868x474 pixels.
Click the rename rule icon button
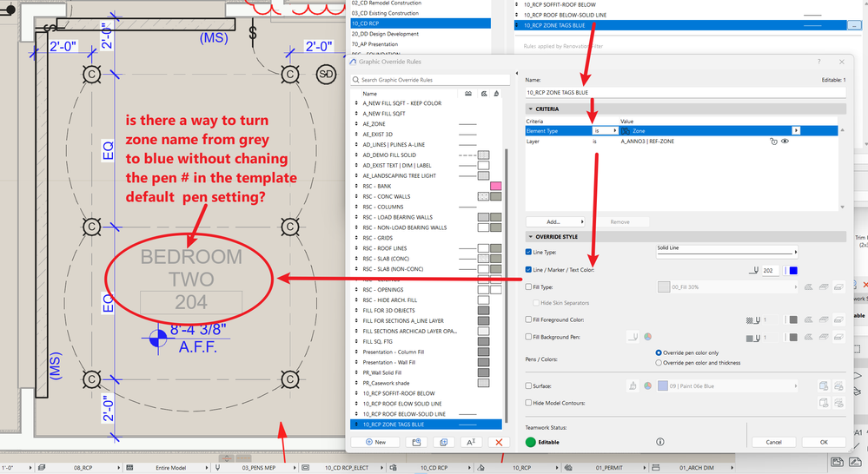tap(471, 443)
